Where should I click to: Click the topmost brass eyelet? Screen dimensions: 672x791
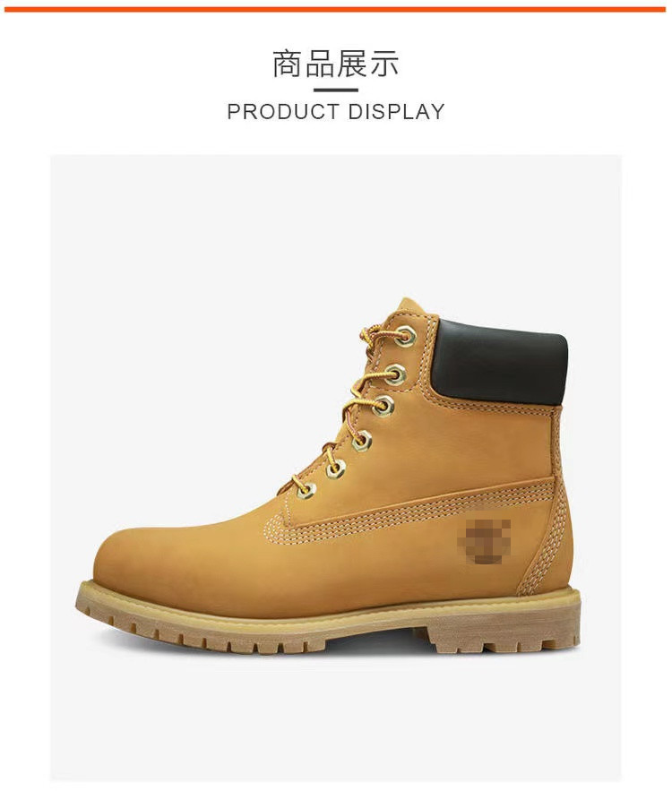click(x=405, y=335)
